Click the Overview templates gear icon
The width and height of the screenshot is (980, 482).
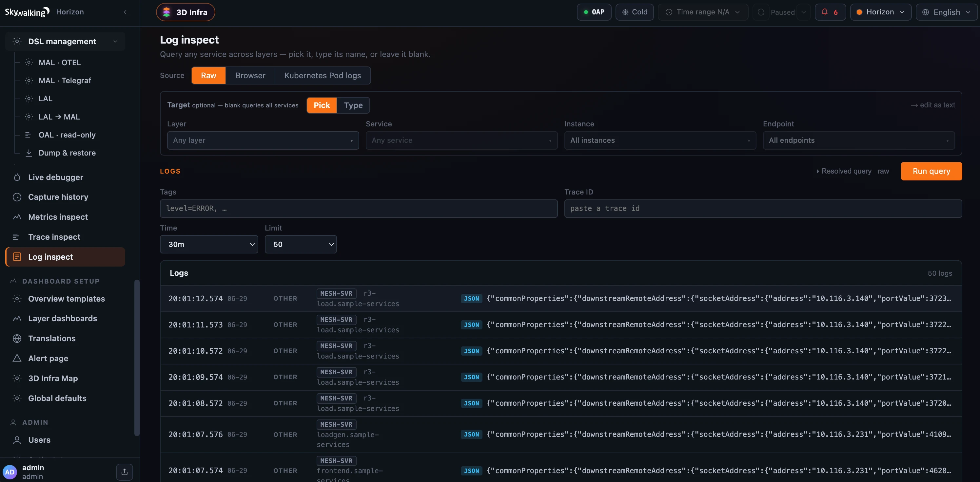[17, 299]
